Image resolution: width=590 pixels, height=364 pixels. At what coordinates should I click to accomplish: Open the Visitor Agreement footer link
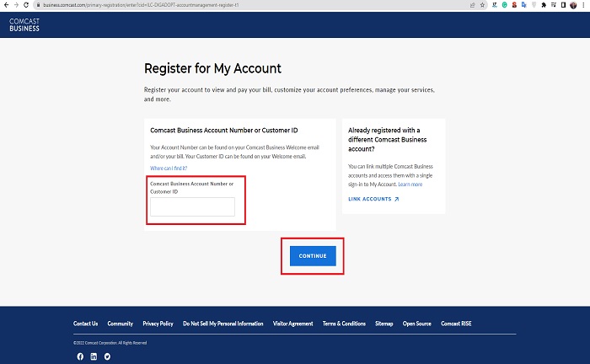[x=292, y=324]
